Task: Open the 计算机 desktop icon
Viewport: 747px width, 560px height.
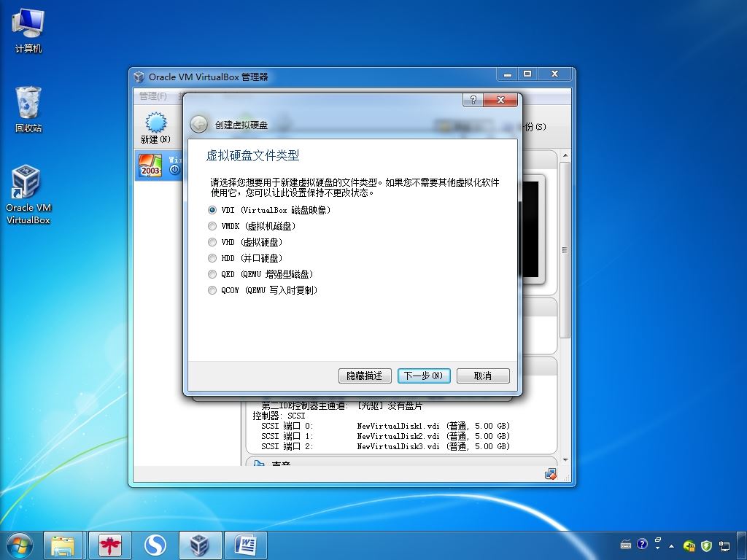Action: [28, 31]
